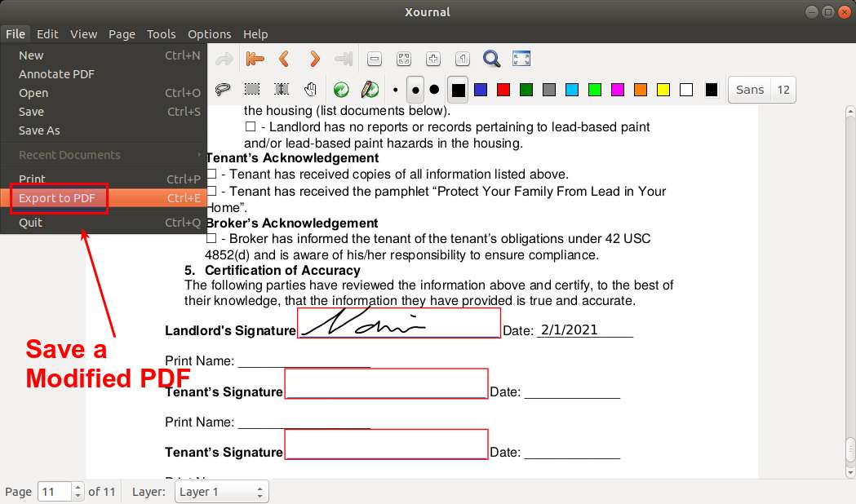The height and width of the screenshot is (504, 856).
Task: Select the rectangle selection tool
Action: click(x=251, y=89)
